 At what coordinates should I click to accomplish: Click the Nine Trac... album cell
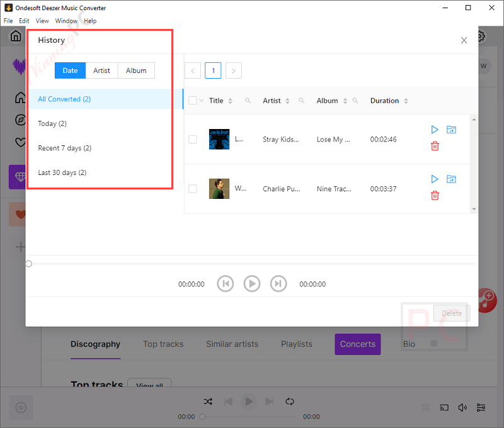(x=334, y=189)
